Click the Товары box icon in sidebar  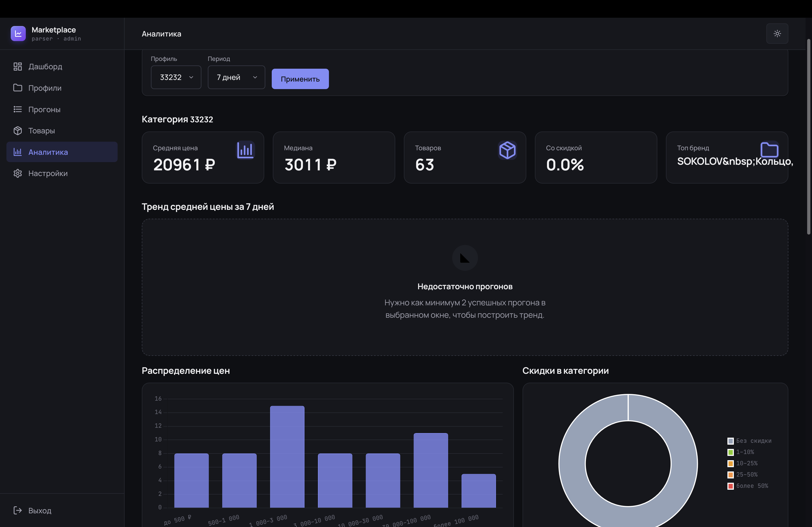[x=18, y=131]
